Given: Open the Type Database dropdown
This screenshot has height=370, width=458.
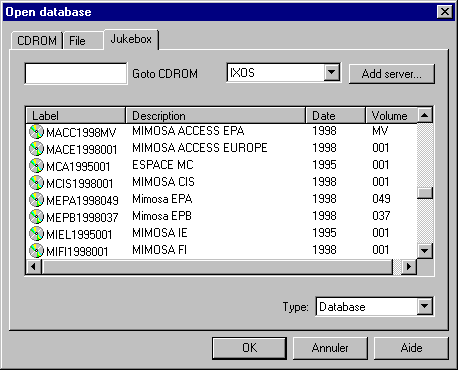Looking at the screenshot, I should 425,306.
